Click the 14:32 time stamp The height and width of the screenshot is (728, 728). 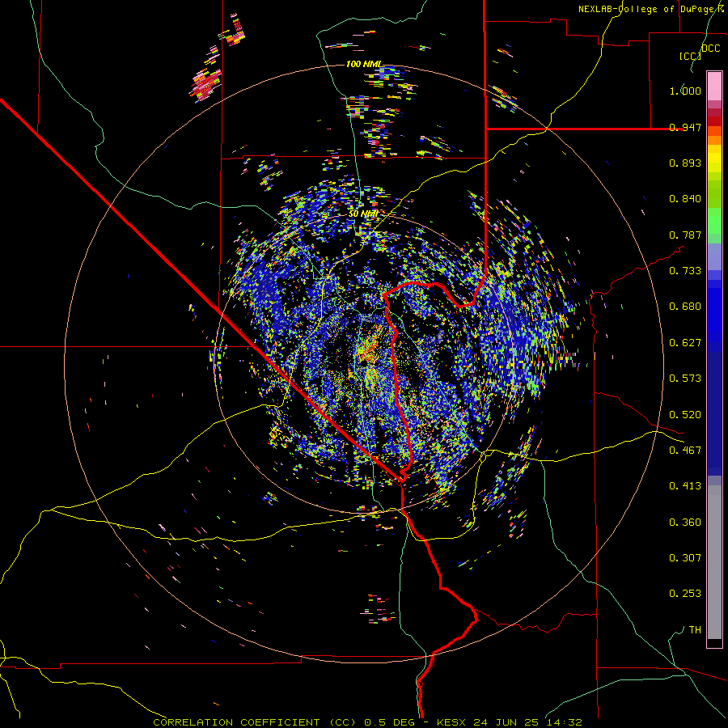(564, 722)
